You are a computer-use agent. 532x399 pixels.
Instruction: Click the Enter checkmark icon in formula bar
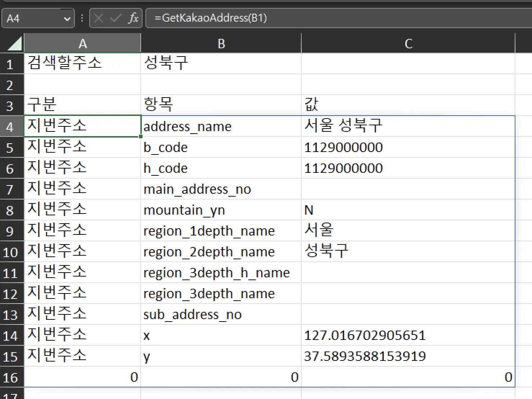(116, 18)
